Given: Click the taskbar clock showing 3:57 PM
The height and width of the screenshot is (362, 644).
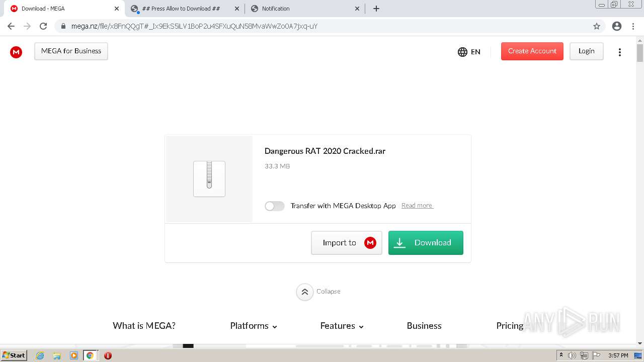Looking at the screenshot, I should click(x=618, y=355).
